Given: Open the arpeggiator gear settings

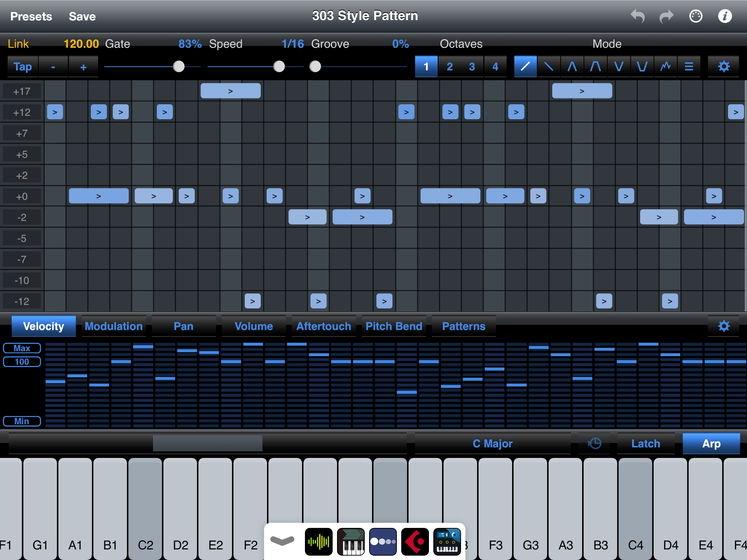Looking at the screenshot, I should click(x=724, y=66).
